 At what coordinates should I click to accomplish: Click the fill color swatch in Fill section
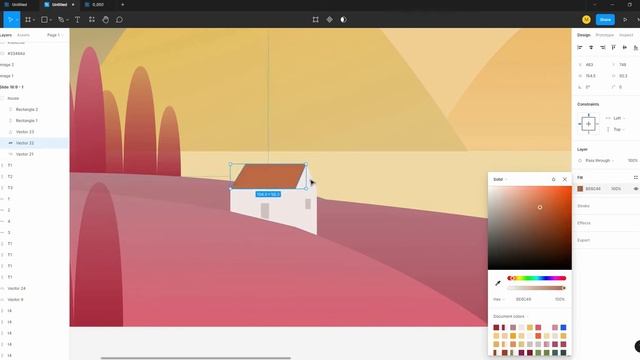(580, 189)
